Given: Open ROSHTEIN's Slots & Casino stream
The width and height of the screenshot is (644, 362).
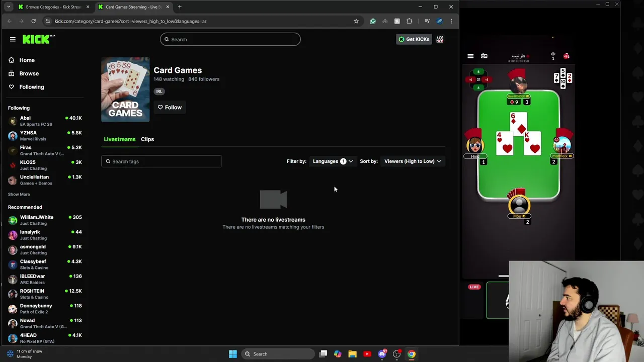Looking at the screenshot, I should click(45, 294).
